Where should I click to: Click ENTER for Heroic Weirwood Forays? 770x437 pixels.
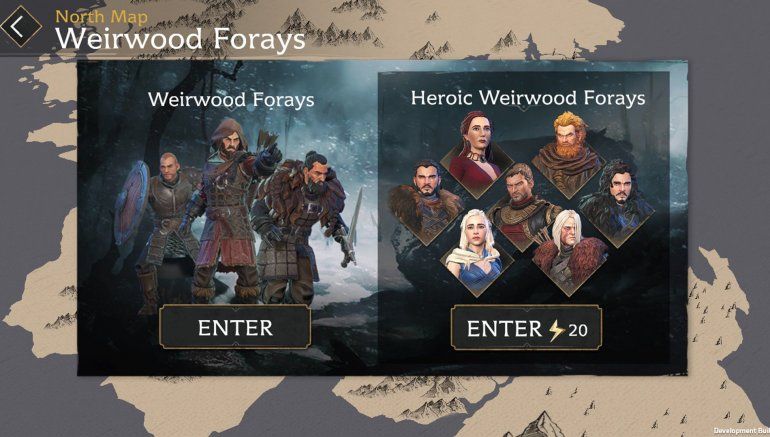pos(526,328)
